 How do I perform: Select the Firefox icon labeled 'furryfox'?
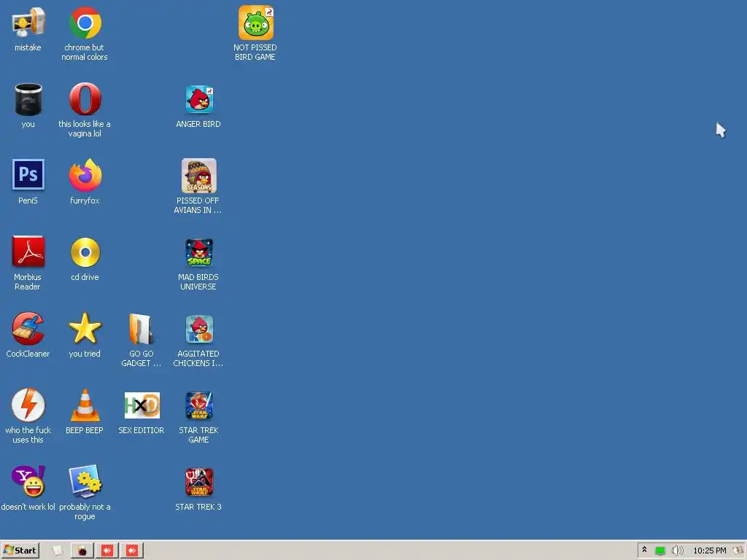pos(85,176)
